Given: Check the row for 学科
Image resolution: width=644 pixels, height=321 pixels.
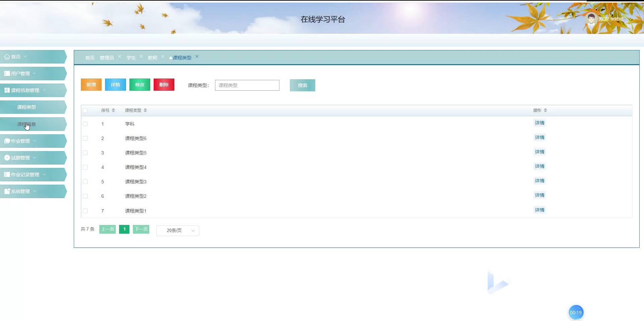Looking at the screenshot, I should pyautogui.click(x=85, y=124).
